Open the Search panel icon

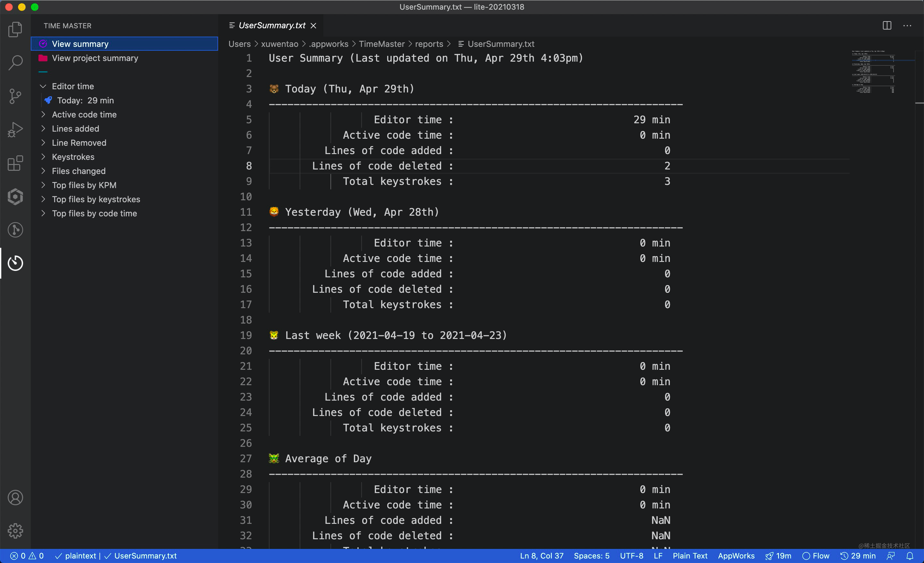click(x=15, y=63)
